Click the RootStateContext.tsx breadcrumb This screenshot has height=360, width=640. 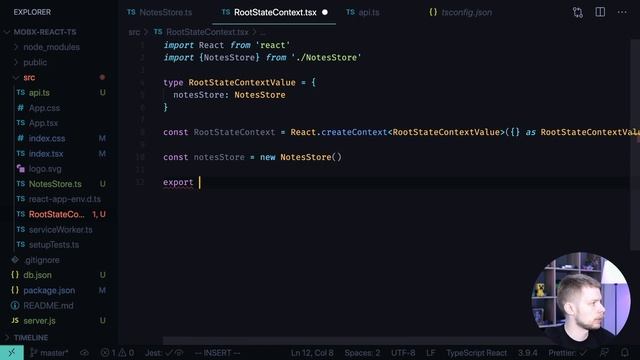point(207,32)
